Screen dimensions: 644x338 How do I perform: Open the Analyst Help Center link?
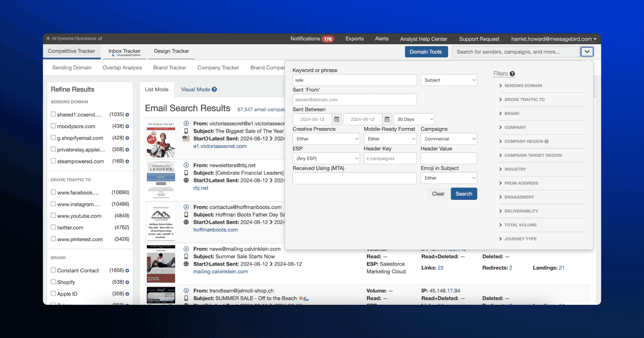(x=423, y=39)
